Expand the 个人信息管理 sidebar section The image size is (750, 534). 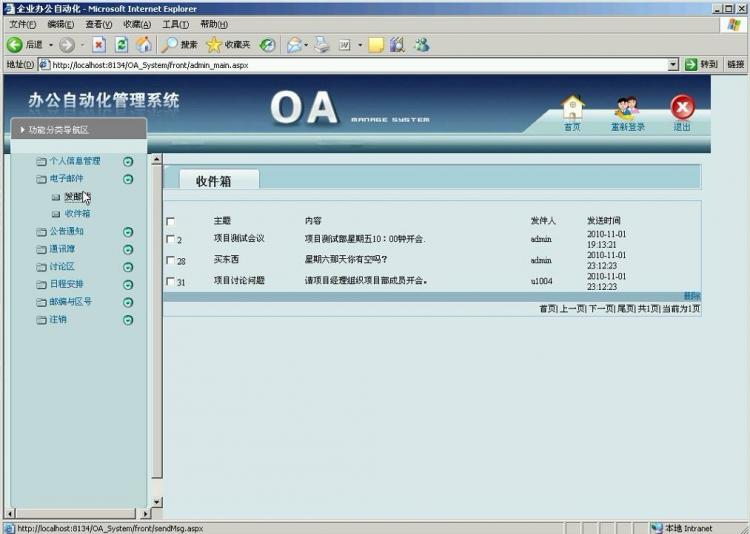point(128,161)
